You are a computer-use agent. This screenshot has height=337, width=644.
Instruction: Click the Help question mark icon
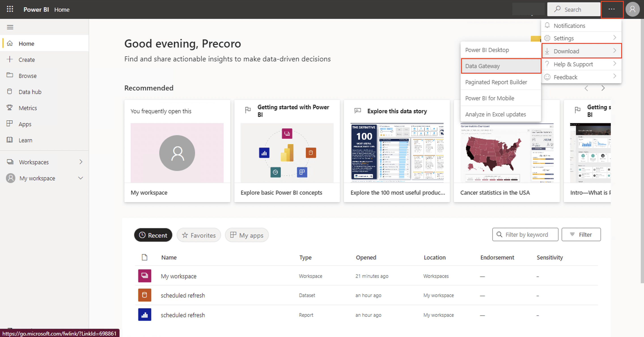point(547,64)
